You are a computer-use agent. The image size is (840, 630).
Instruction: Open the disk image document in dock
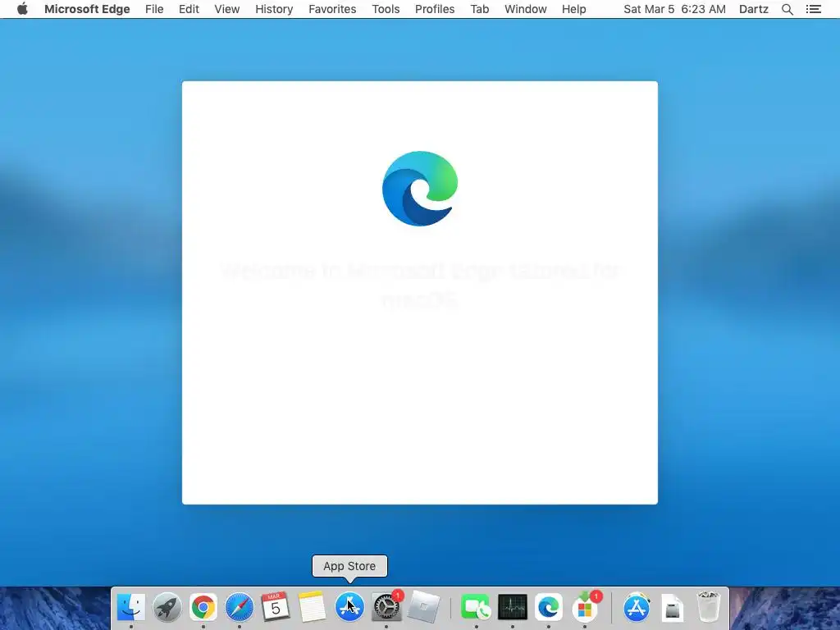tap(673, 608)
